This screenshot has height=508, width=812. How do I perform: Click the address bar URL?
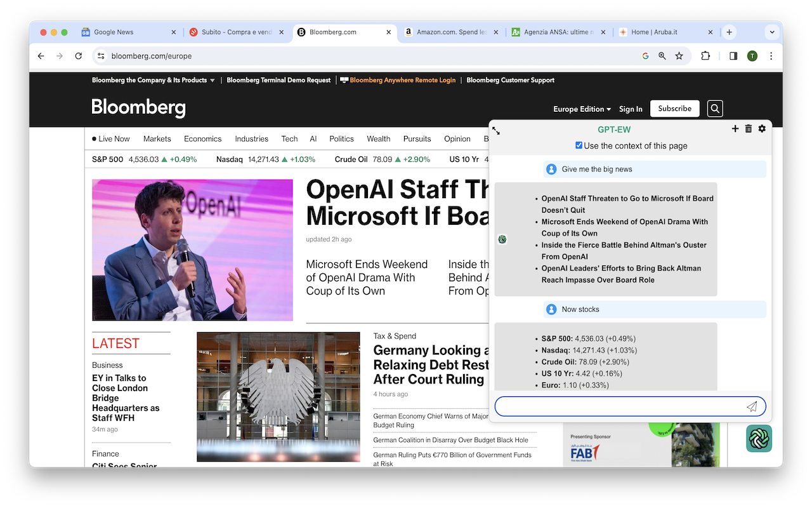click(x=152, y=56)
